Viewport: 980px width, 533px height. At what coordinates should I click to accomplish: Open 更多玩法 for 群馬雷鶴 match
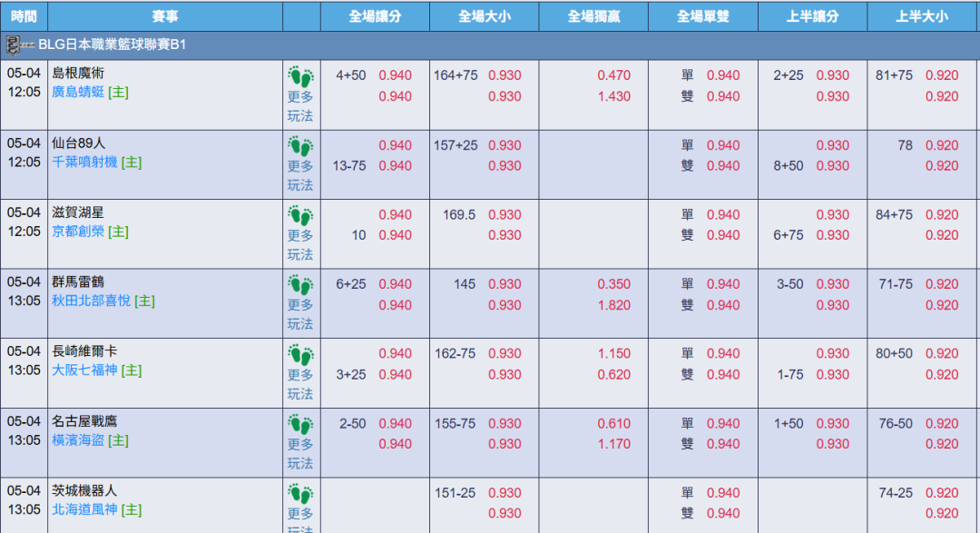click(x=300, y=314)
